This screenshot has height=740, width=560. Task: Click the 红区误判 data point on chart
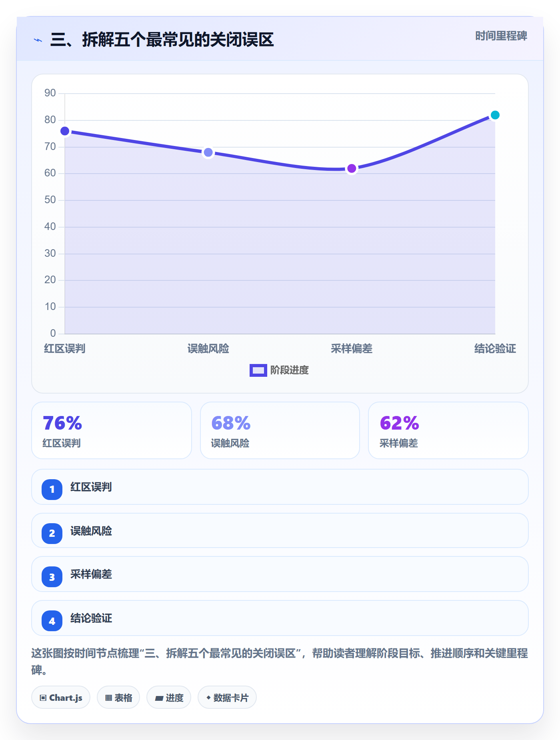(65, 131)
